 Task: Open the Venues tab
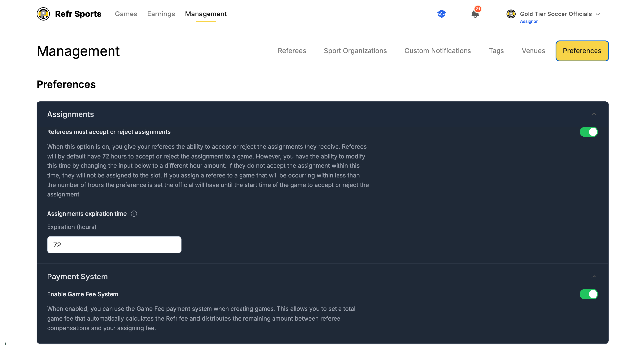(x=533, y=51)
